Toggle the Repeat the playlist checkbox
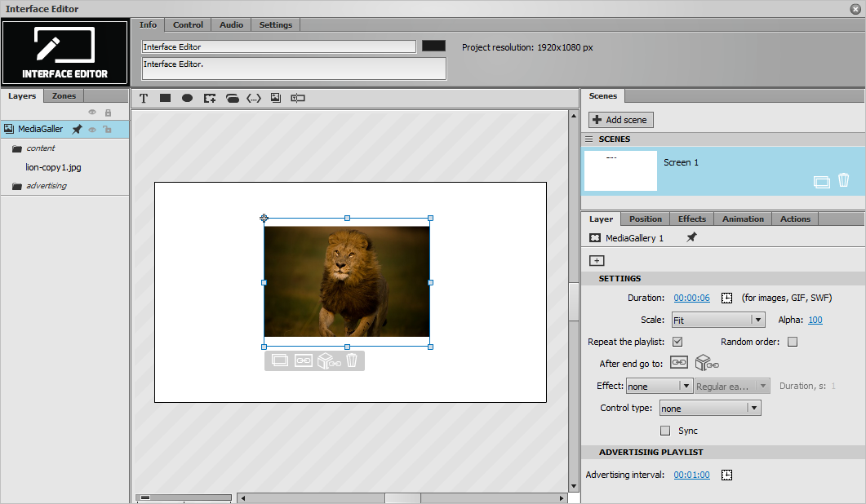866x504 pixels. pos(677,342)
